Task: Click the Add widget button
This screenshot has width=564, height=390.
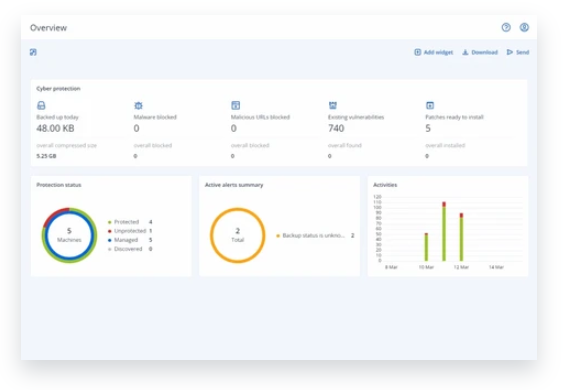Action: (433, 52)
